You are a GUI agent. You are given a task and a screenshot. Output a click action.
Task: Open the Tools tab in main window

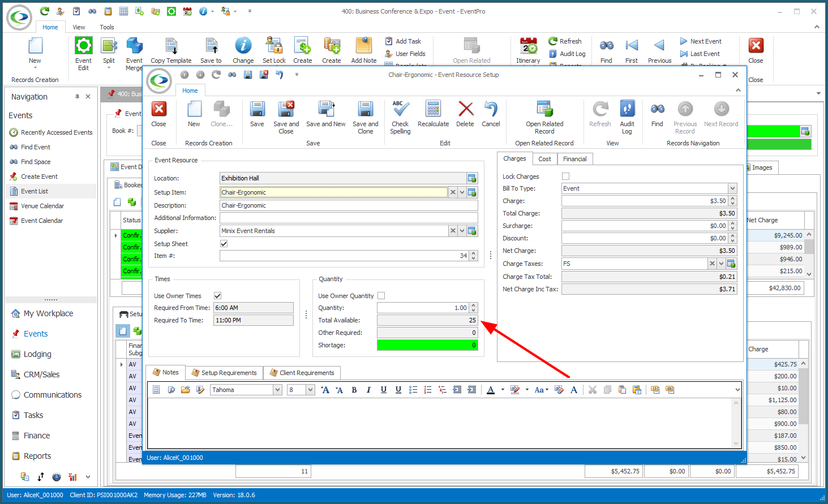(107, 27)
